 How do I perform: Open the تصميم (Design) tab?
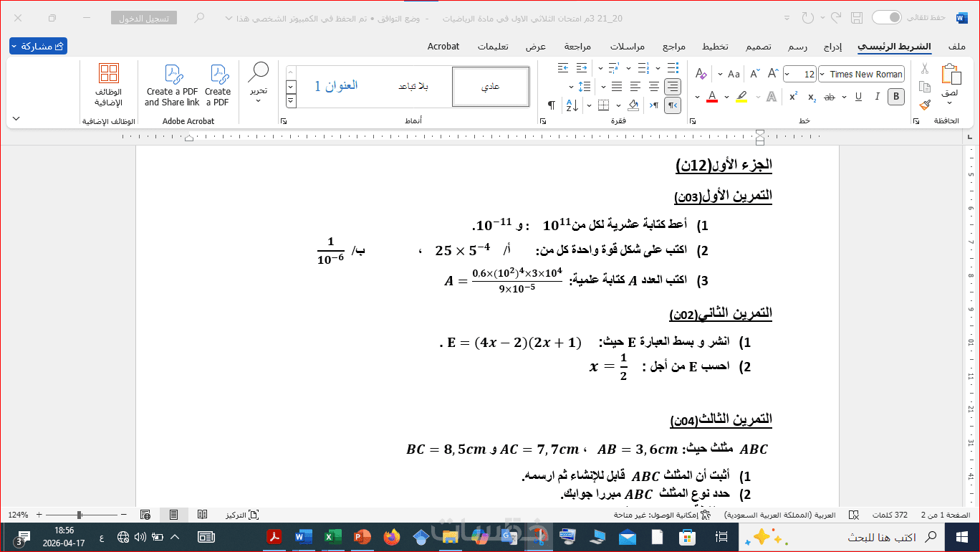[x=759, y=47]
